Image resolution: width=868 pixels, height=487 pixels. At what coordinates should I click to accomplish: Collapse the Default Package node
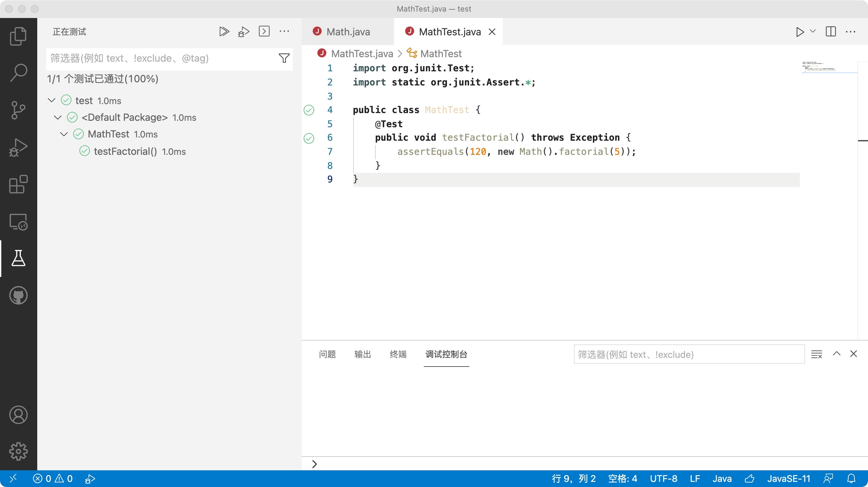pyautogui.click(x=57, y=117)
